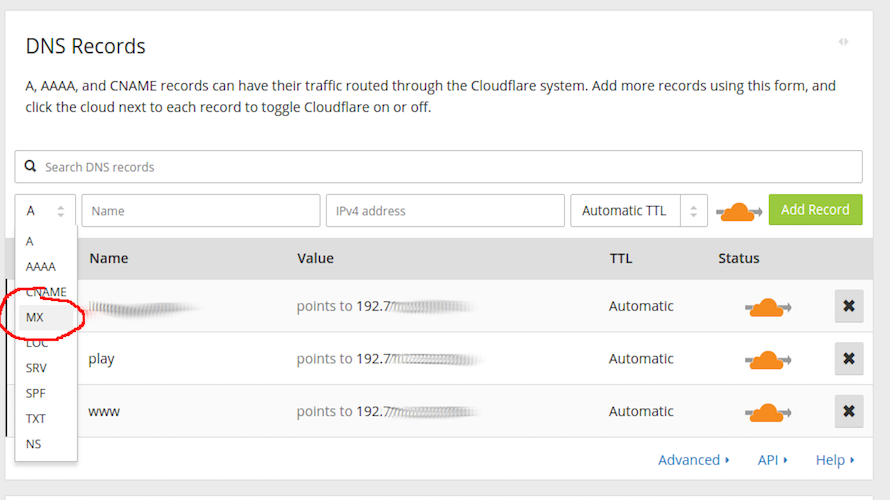Viewport: 890px width, 500px height.
Task: Open the API link
Action: coord(773,460)
